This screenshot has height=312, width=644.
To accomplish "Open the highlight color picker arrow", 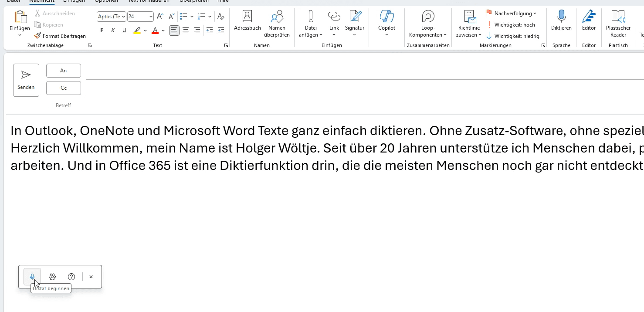I will [x=146, y=31].
